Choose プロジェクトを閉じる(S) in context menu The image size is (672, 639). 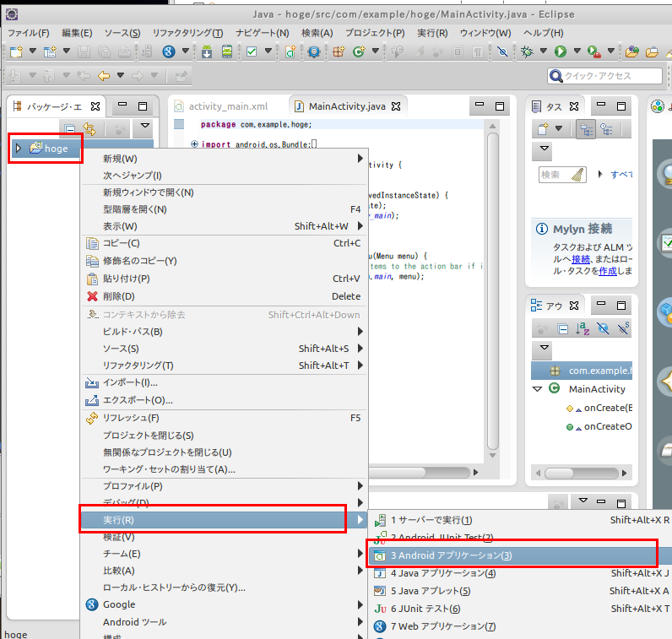click(225, 436)
